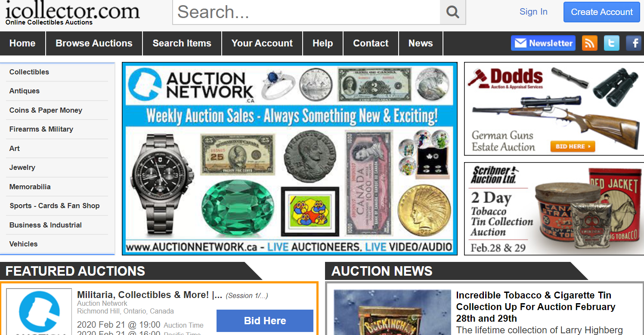Image resolution: width=644 pixels, height=335 pixels.
Task: Focus the Search input field
Action: coord(307,12)
